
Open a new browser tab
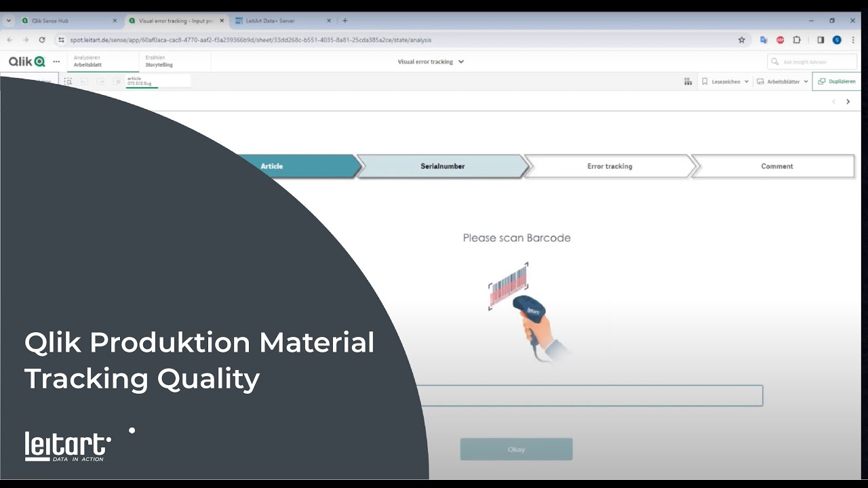coord(345,21)
